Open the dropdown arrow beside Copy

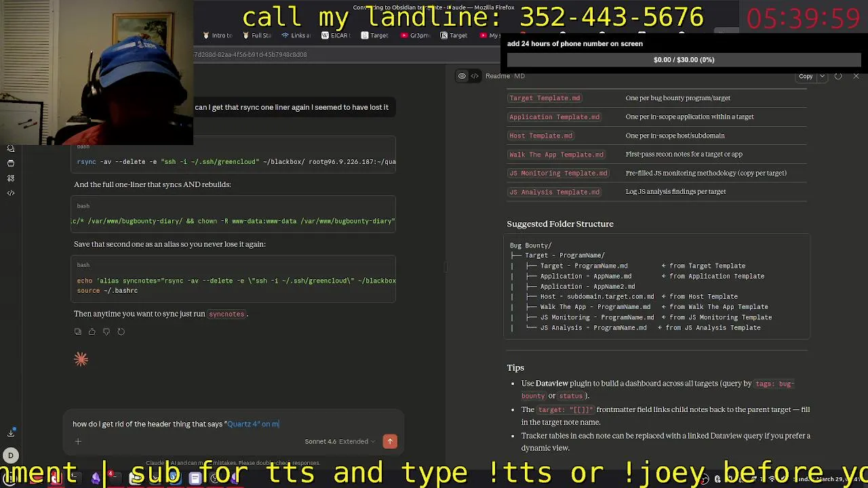(822, 76)
